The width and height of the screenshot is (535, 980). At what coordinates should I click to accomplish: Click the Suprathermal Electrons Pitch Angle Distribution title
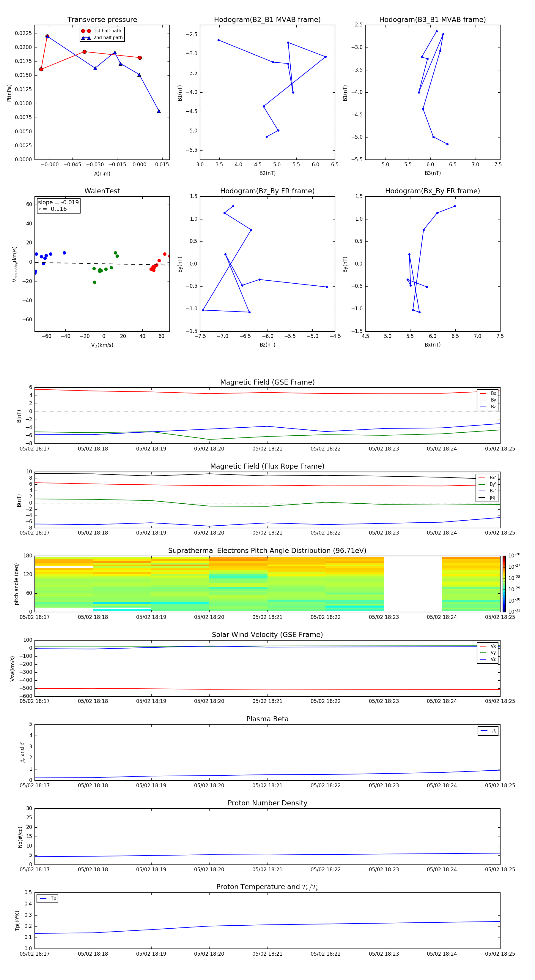267,551
